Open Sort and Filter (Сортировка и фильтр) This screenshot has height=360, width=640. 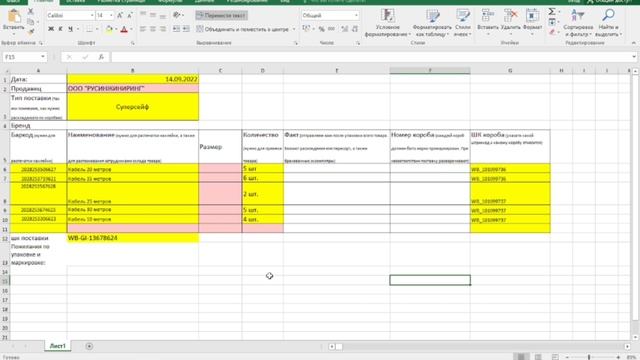click(x=578, y=23)
